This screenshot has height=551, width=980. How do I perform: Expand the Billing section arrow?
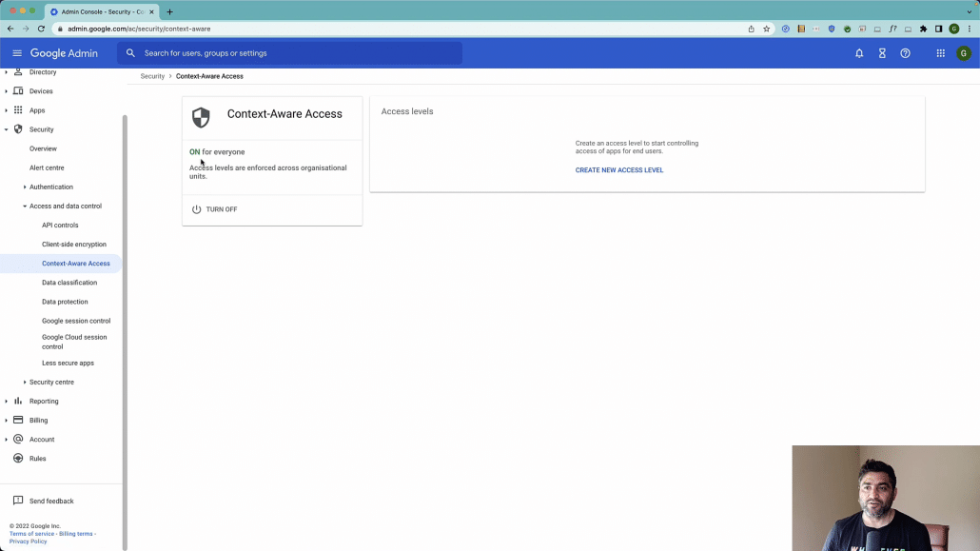[x=7, y=421]
